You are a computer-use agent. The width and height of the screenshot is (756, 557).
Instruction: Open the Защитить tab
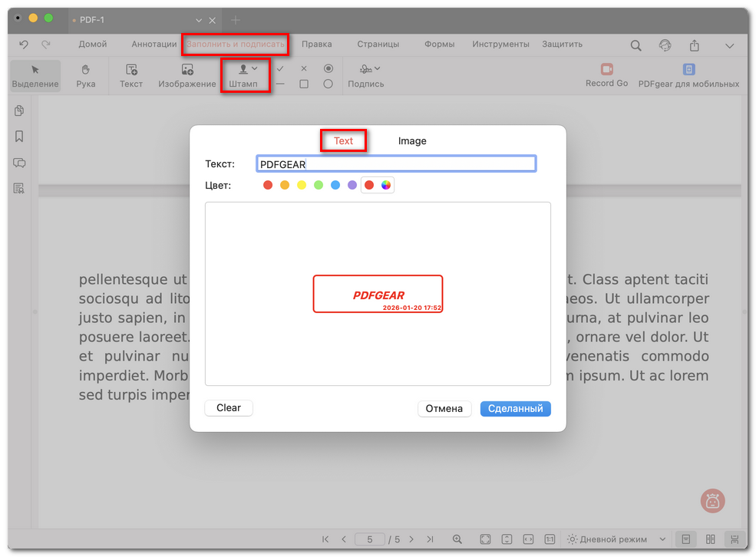(562, 44)
